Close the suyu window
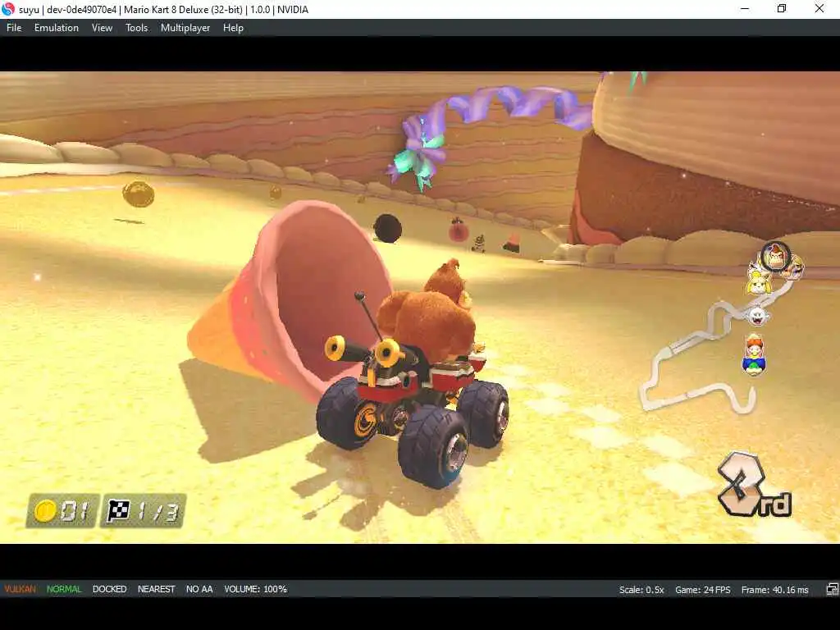 (x=819, y=8)
